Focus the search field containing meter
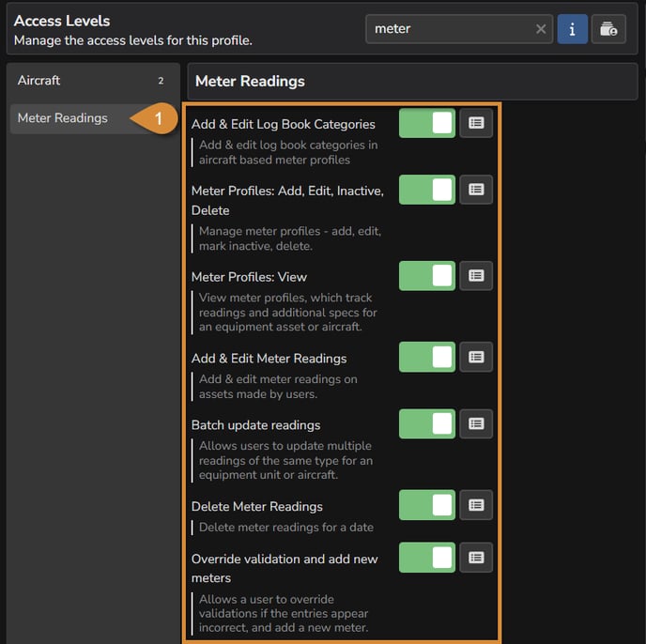The image size is (646, 644). point(449,29)
